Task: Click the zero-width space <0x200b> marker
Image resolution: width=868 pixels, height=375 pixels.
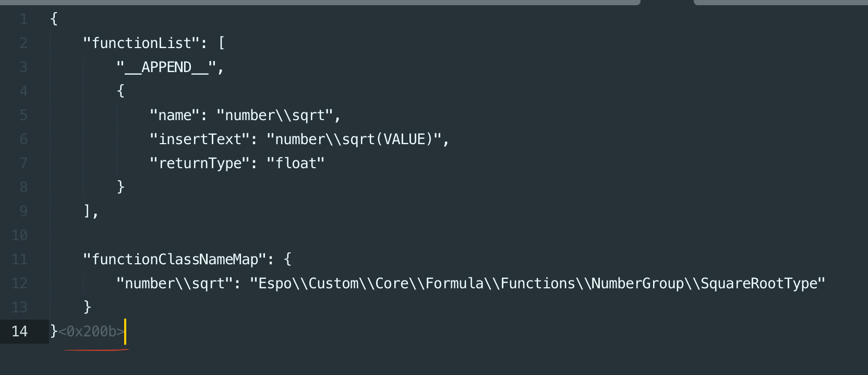Action: tap(91, 331)
